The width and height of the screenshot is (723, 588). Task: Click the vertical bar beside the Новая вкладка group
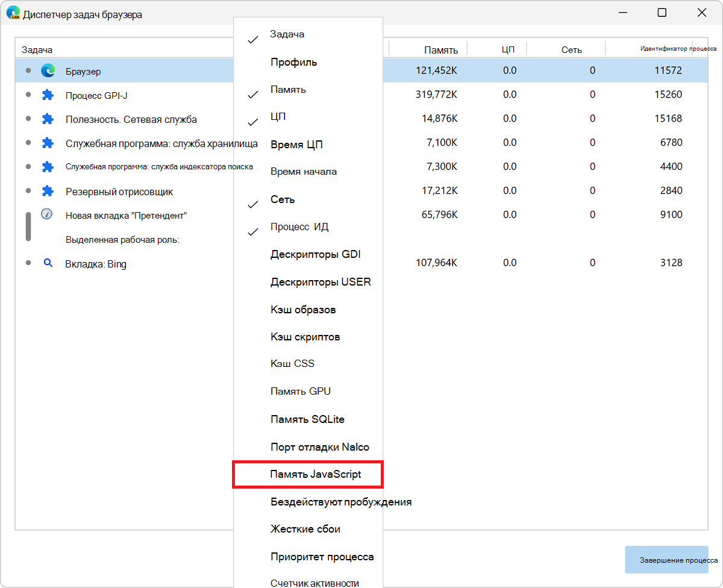click(x=28, y=227)
